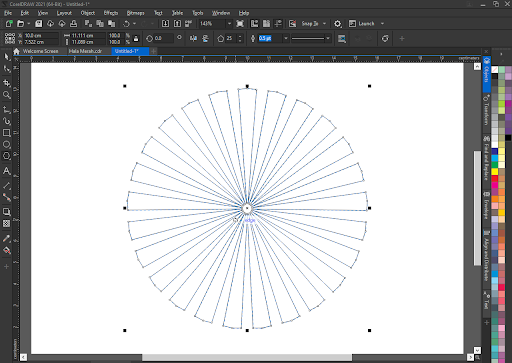This screenshot has width=512, height=363.
Task: Open the Object menu
Action: click(88, 13)
